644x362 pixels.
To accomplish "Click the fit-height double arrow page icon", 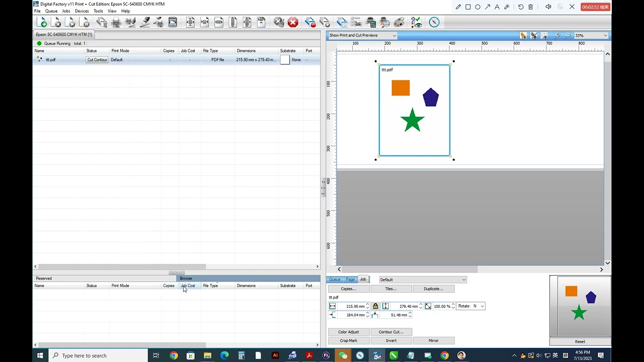I will 233,22.
